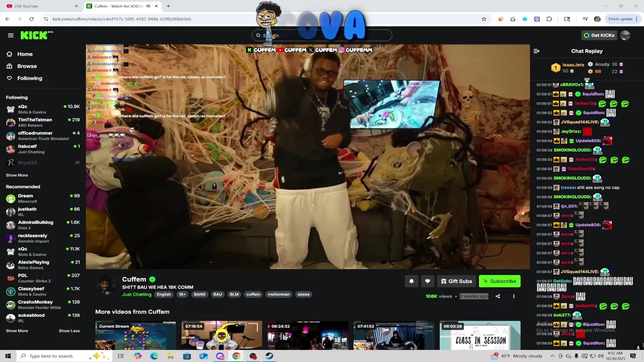Select the English tag chip
The width and height of the screenshot is (644, 362).
[x=164, y=294]
